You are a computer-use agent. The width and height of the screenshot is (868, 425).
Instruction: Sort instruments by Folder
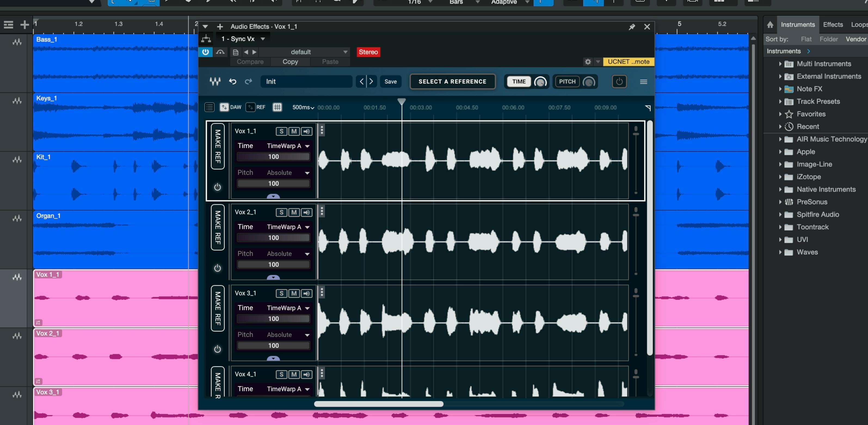point(828,39)
